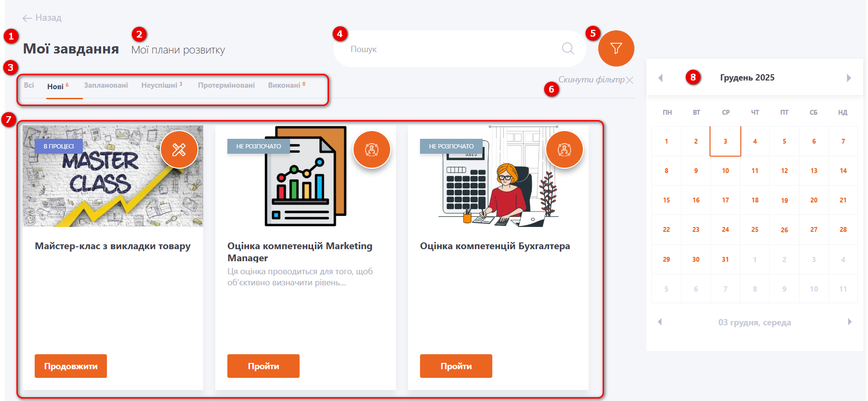Click the orange filter funnel button
The width and height of the screenshot is (868, 401).
pyautogui.click(x=616, y=48)
